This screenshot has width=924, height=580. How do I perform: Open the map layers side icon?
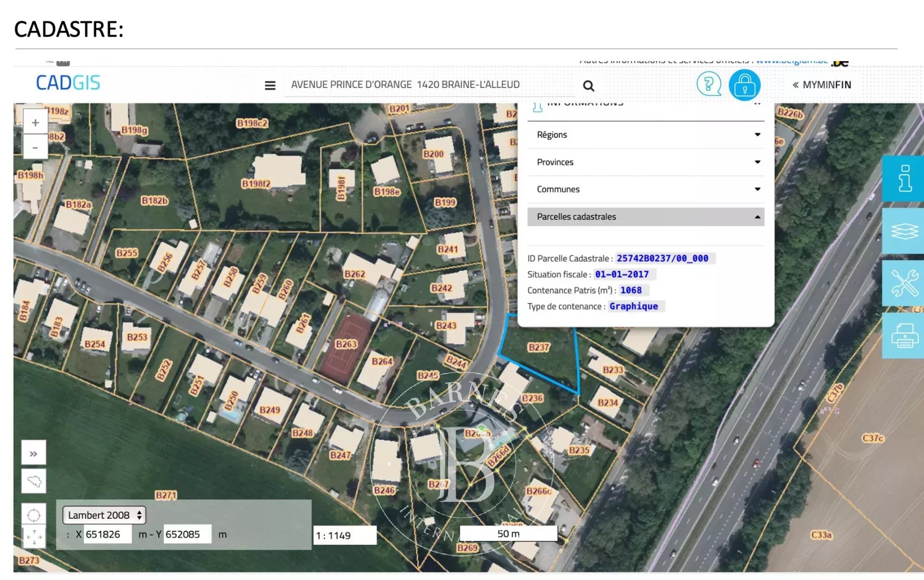pyautogui.click(x=903, y=231)
